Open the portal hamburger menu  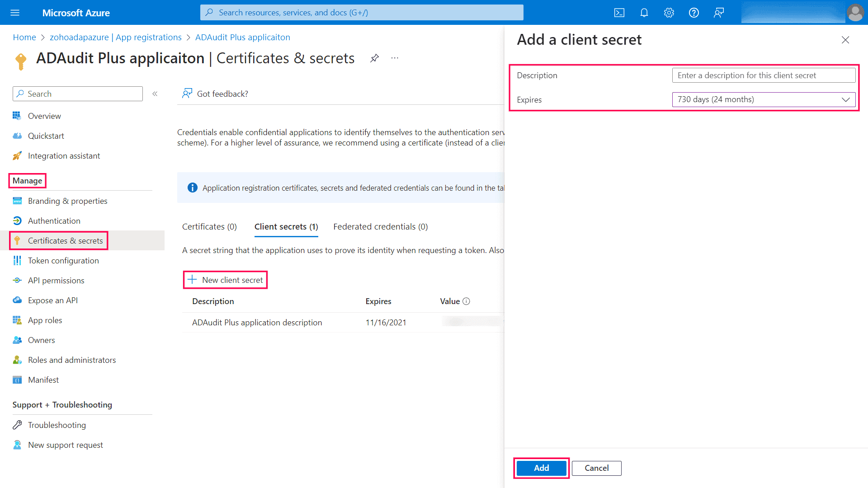(x=15, y=12)
